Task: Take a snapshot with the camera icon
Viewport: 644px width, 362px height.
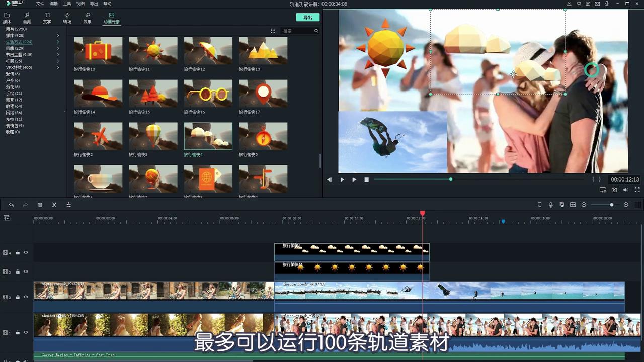Action: pos(614,190)
